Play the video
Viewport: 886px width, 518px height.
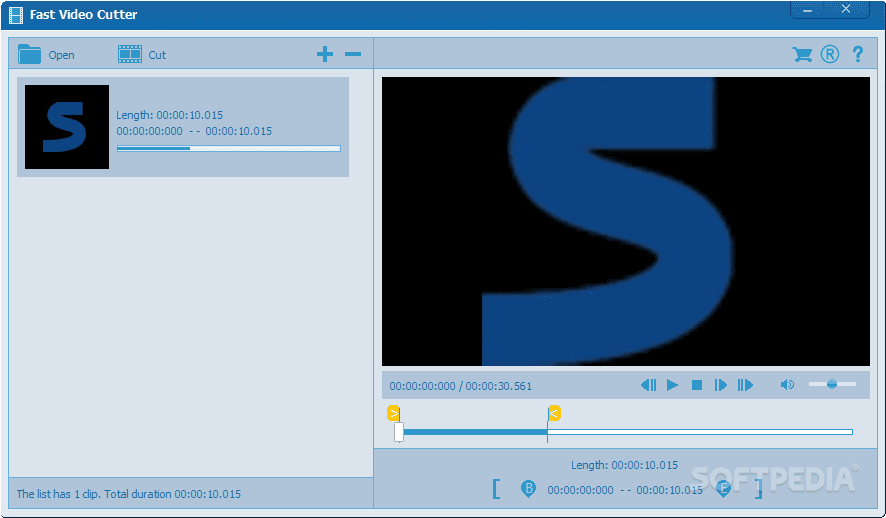672,385
